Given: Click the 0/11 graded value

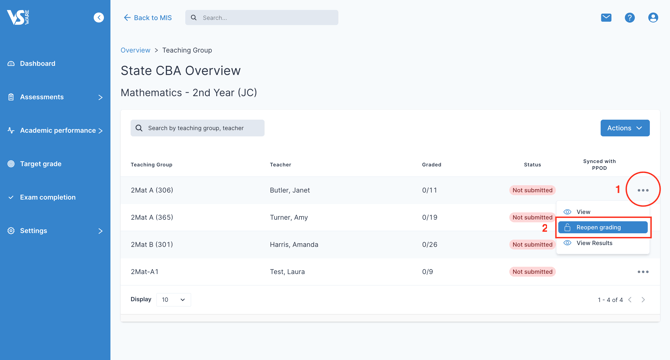Looking at the screenshot, I should [x=429, y=190].
